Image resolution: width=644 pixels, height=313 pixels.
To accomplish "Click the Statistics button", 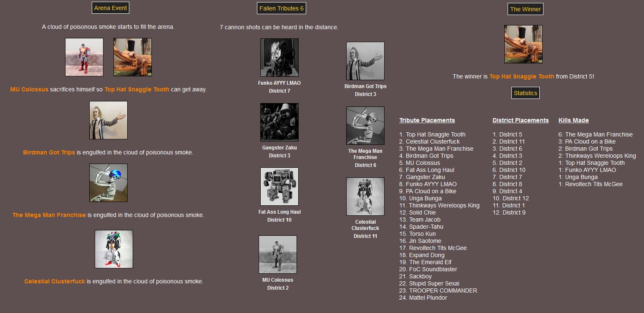I will click(525, 93).
